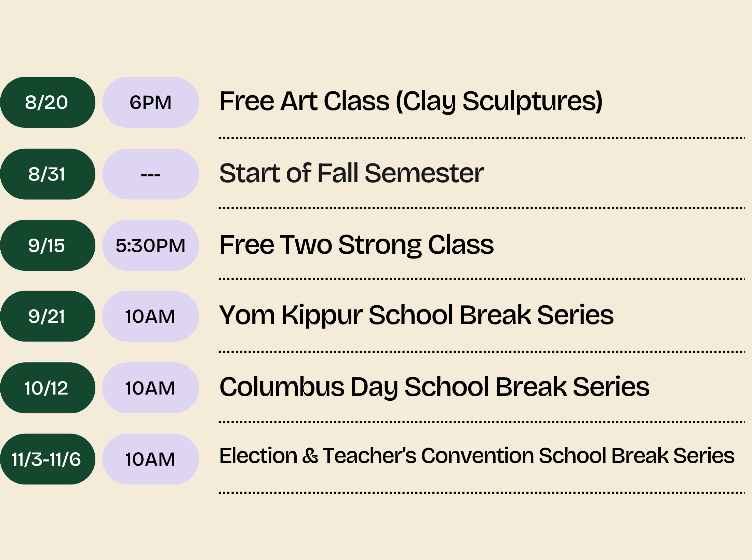The height and width of the screenshot is (560, 752).
Task: Click the 8/20 date badge
Action: tap(48, 102)
